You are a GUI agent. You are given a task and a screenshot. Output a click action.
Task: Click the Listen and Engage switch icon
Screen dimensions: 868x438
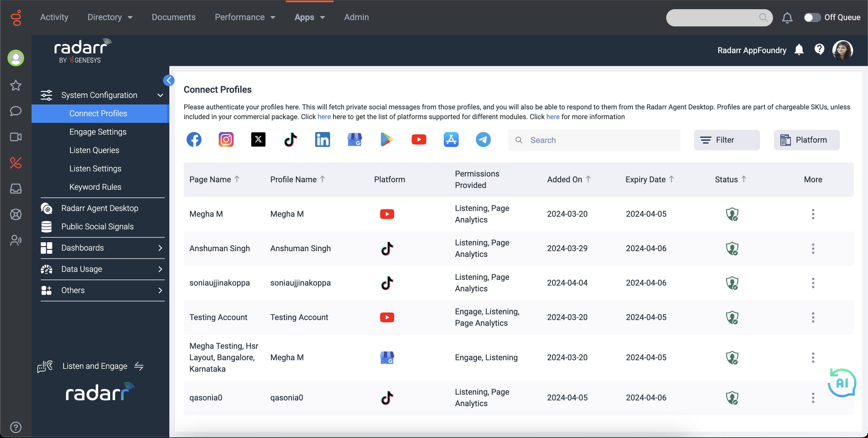pyautogui.click(x=139, y=366)
